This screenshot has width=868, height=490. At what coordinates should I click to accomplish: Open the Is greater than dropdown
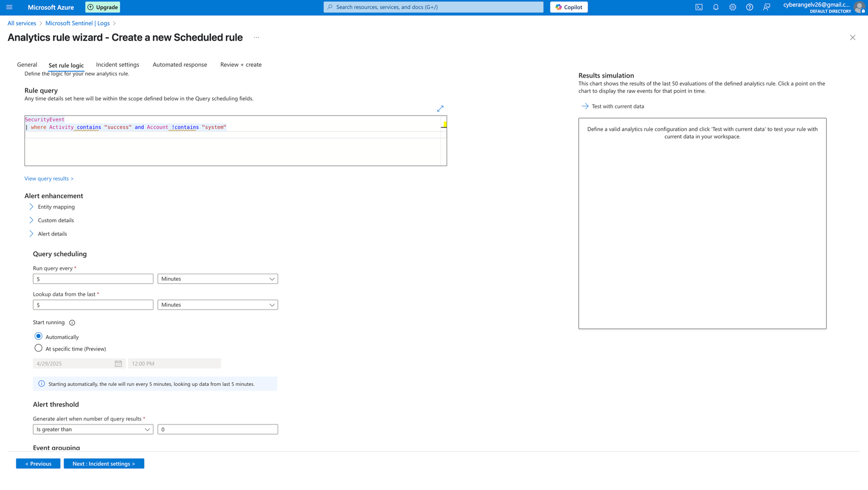(x=93, y=429)
